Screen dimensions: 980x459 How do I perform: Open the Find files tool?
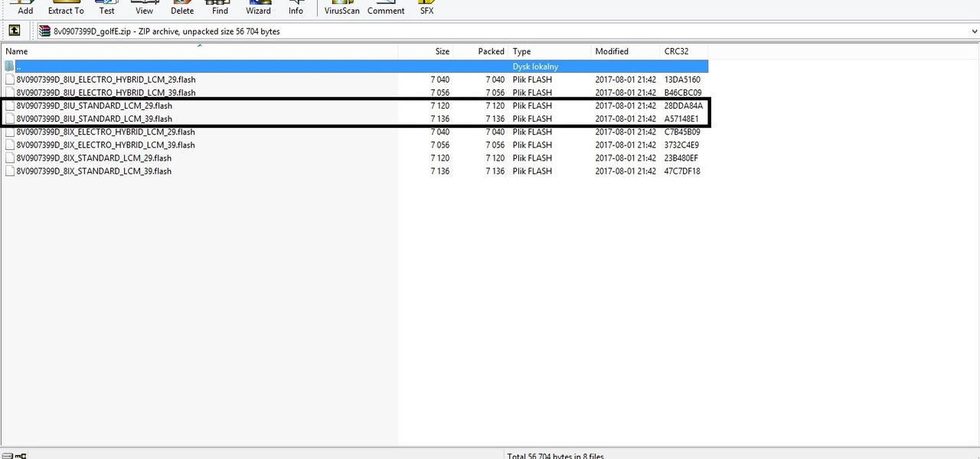(x=220, y=8)
